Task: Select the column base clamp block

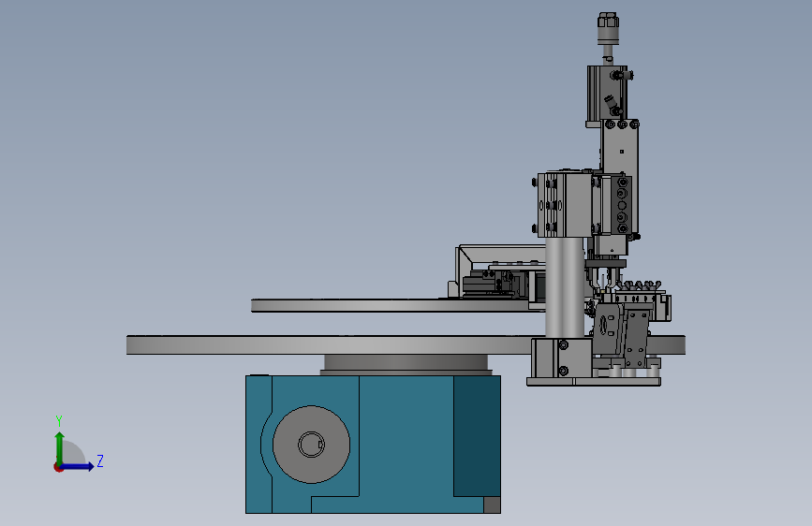Action: pyautogui.click(x=562, y=358)
